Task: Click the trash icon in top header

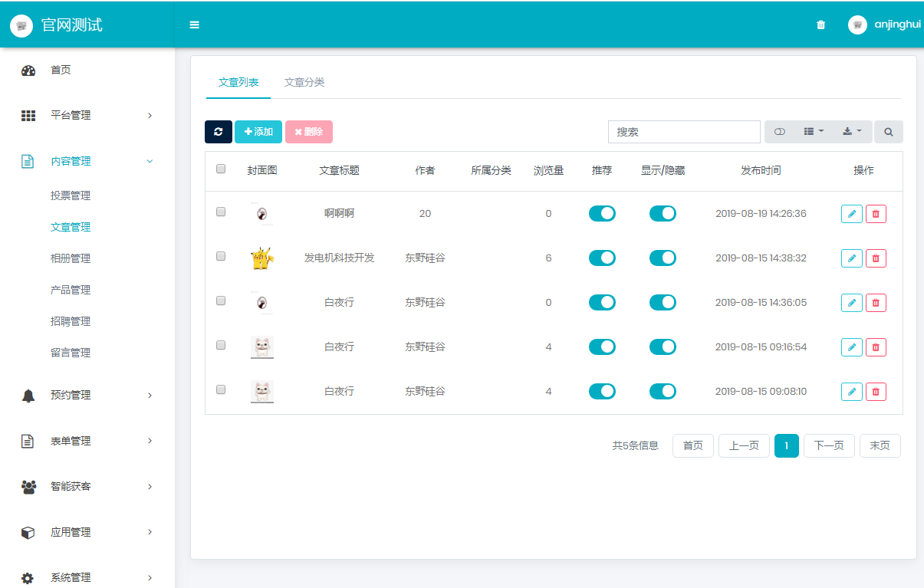Action: coord(820,25)
